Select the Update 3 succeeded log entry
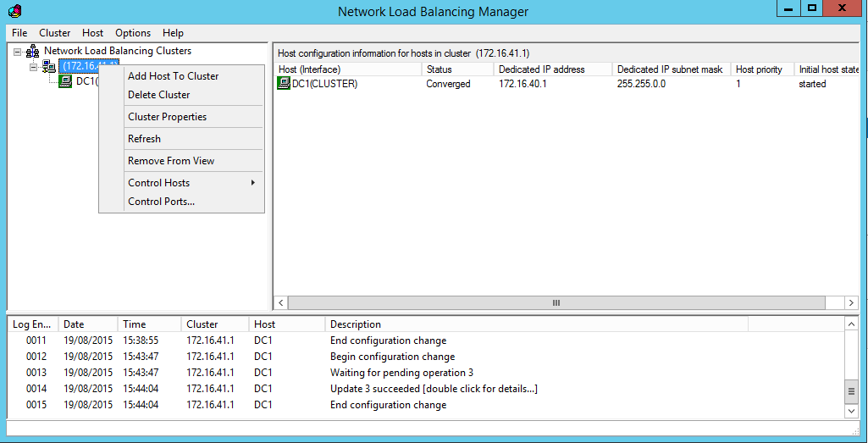Image resolution: width=868 pixels, height=443 pixels. pyautogui.click(x=434, y=389)
